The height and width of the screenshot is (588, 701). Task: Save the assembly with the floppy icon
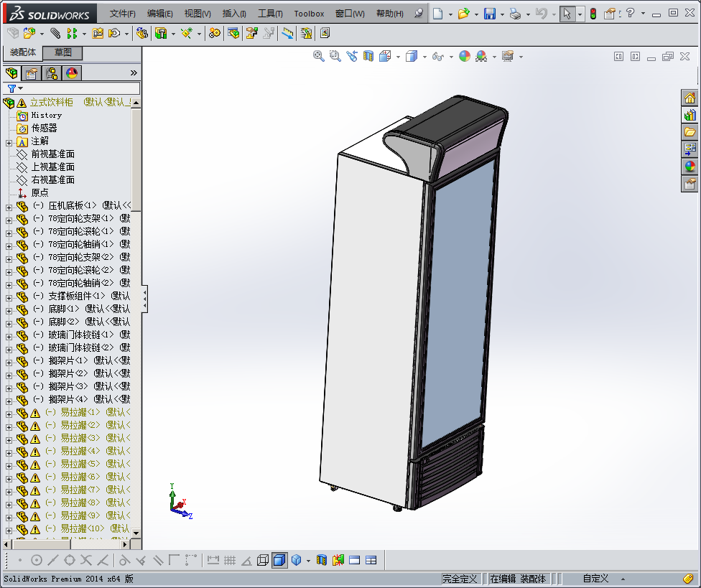(490, 14)
